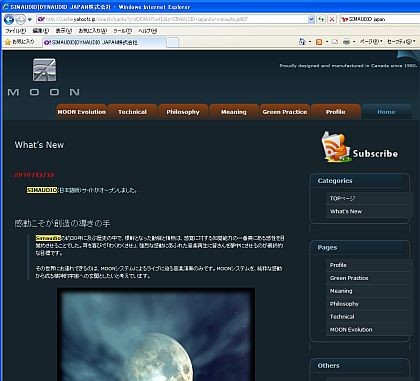Open the お気に入り (Favorites) menu
Screen dimensions: 420x381
tap(93, 31)
